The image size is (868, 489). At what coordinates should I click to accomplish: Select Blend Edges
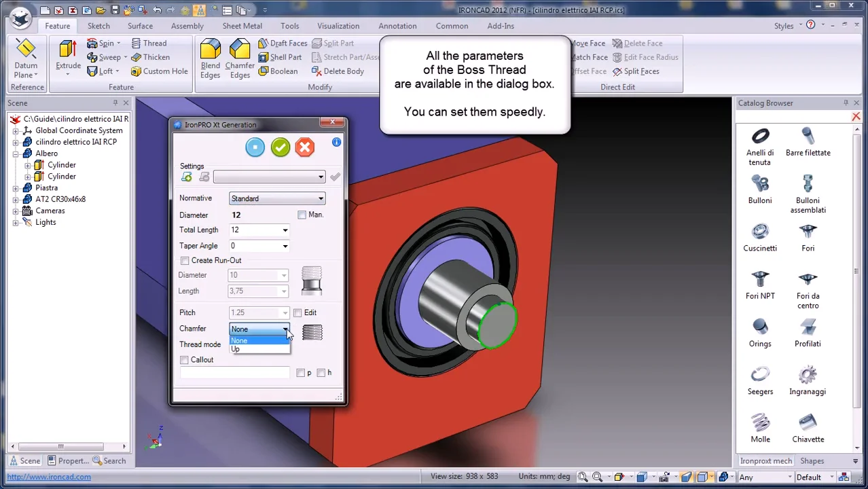(x=210, y=59)
